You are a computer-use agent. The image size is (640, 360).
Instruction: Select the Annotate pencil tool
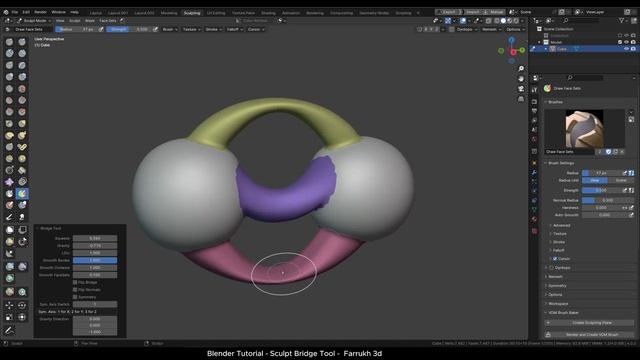(x=9, y=330)
